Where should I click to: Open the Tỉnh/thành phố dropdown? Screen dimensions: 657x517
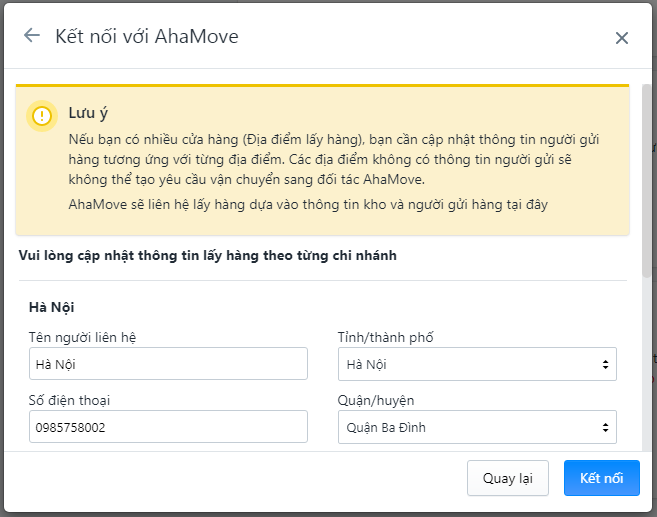tap(477, 364)
